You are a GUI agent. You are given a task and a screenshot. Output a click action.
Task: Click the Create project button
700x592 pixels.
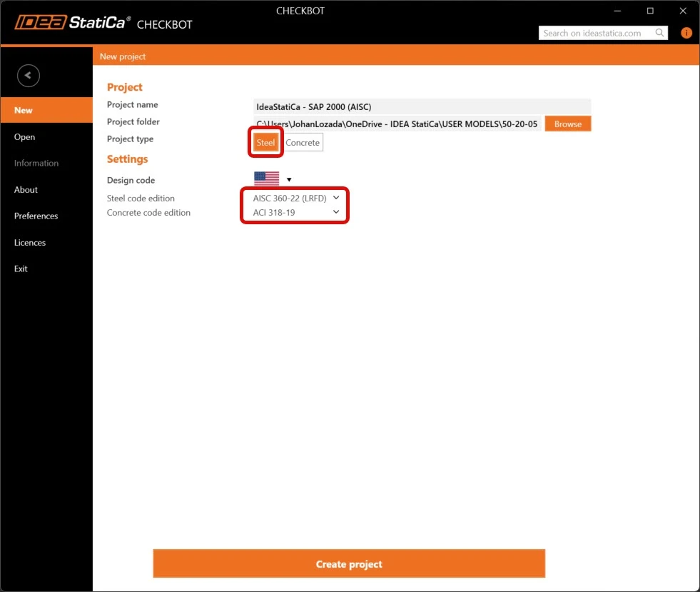click(349, 563)
